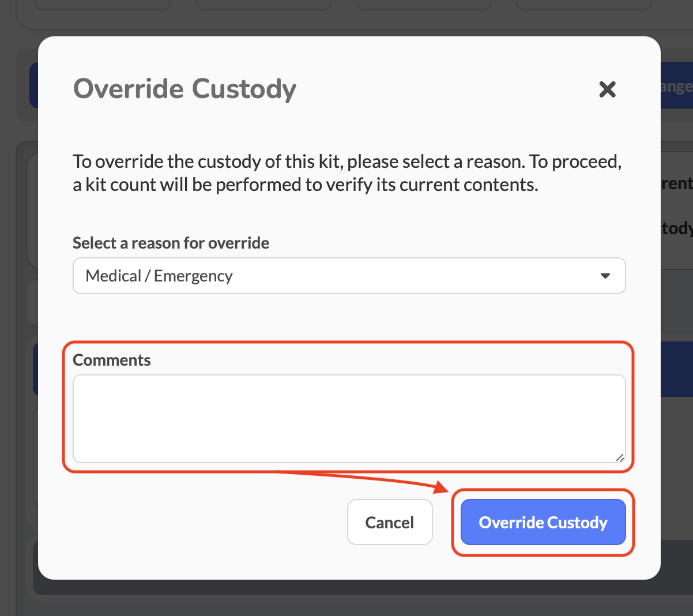Click the 'Override Custody' dialog heading
The height and width of the screenshot is (616, 693).
(184, 89)
